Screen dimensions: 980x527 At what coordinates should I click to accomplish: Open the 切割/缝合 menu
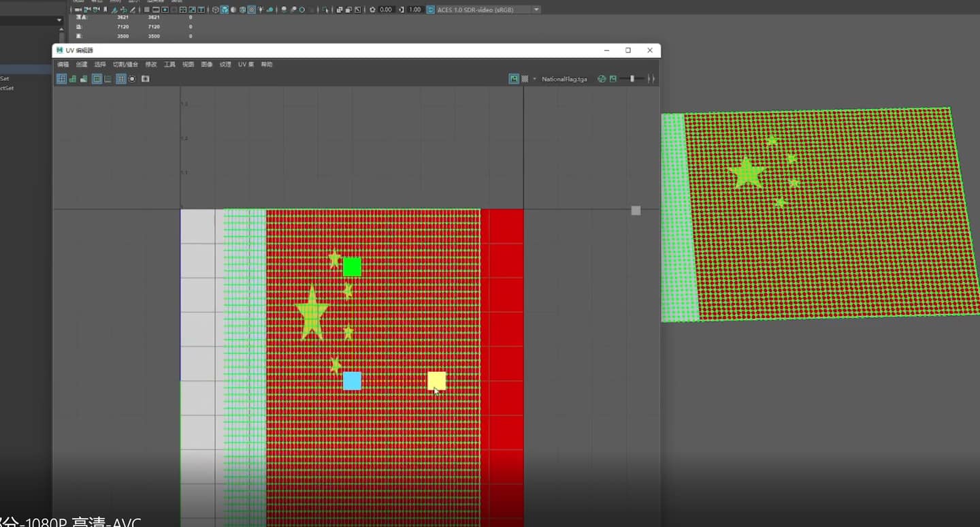[125, 65]
